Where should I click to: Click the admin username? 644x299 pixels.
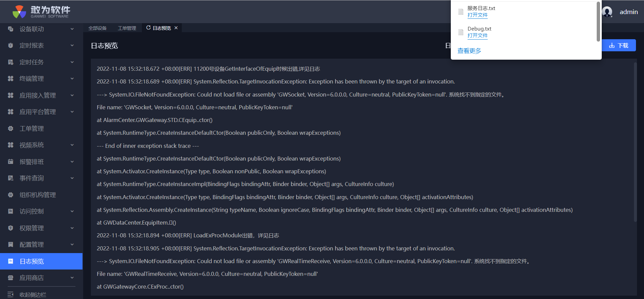tap(629, 12)
